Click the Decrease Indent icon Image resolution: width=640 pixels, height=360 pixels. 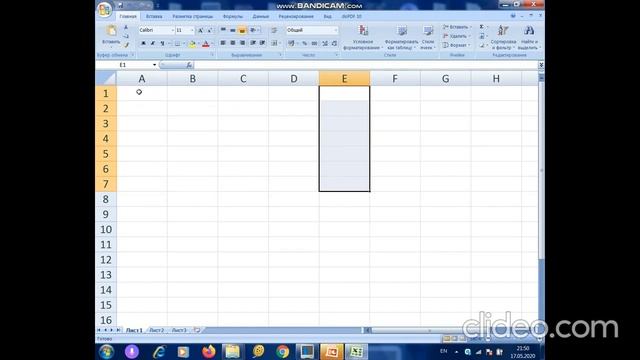pos(253,43)
